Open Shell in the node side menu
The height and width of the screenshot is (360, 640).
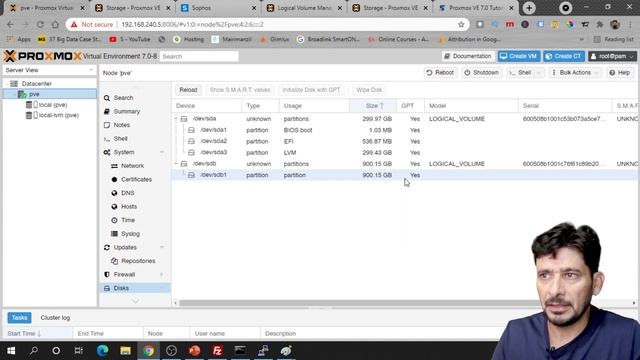point(120,139)
